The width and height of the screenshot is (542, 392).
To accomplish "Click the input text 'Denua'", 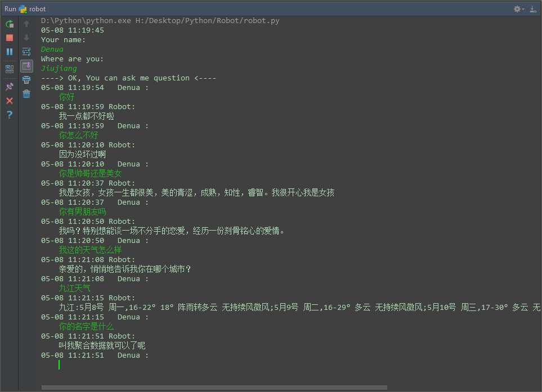I will click(52, 49).
